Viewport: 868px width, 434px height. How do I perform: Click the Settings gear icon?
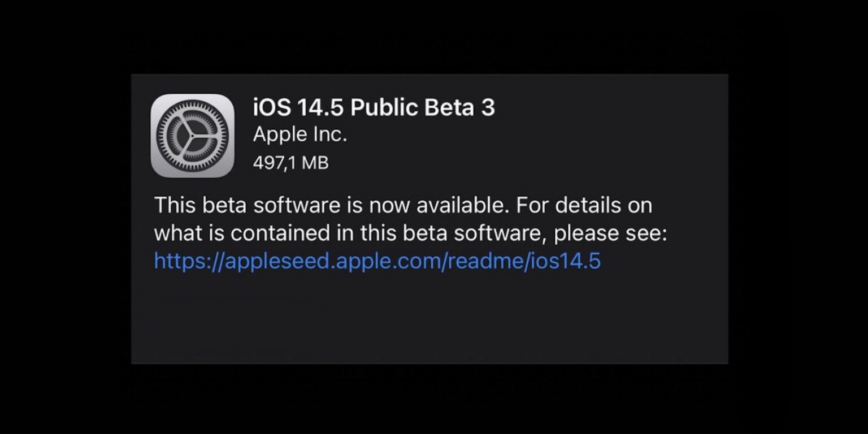[192, 136]
